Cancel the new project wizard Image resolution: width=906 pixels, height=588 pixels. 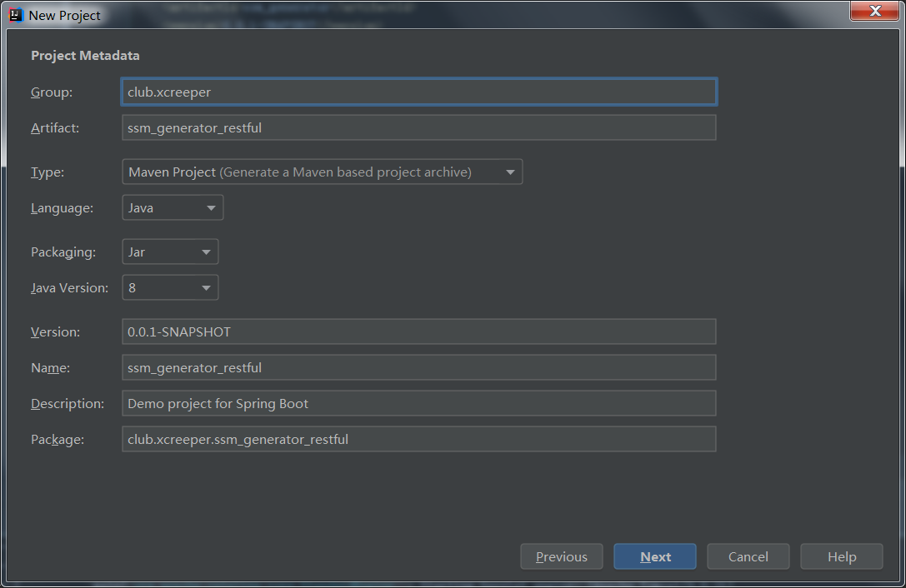click(748, 556)
